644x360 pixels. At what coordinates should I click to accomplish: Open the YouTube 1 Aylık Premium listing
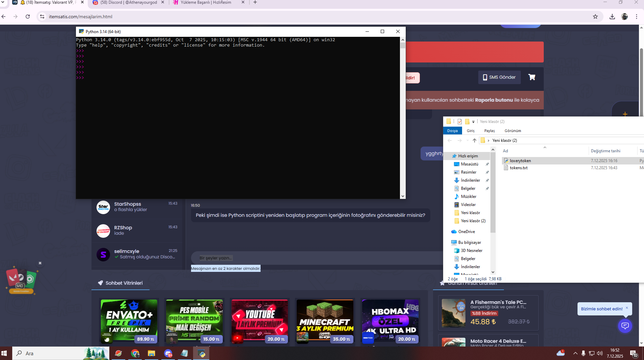coord(260,322)
